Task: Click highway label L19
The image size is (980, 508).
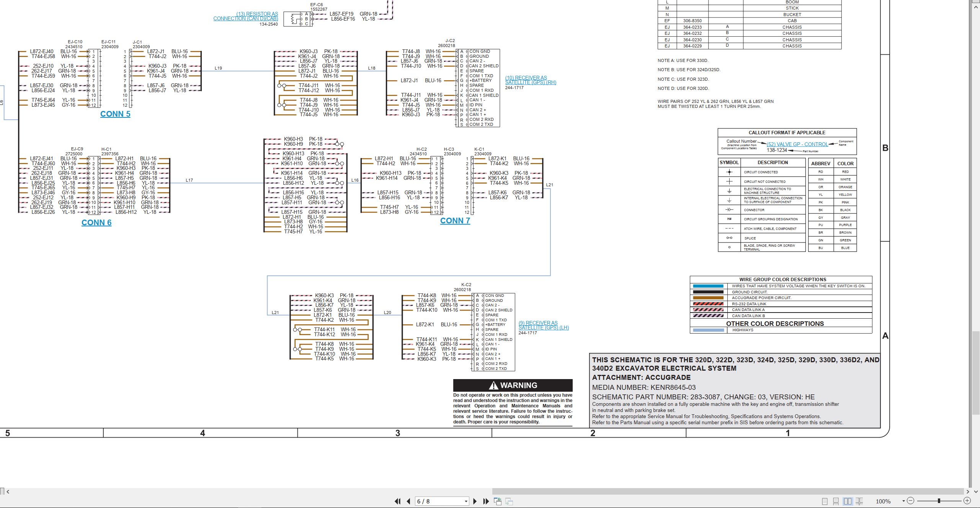Action: click(x=218, y=68)
